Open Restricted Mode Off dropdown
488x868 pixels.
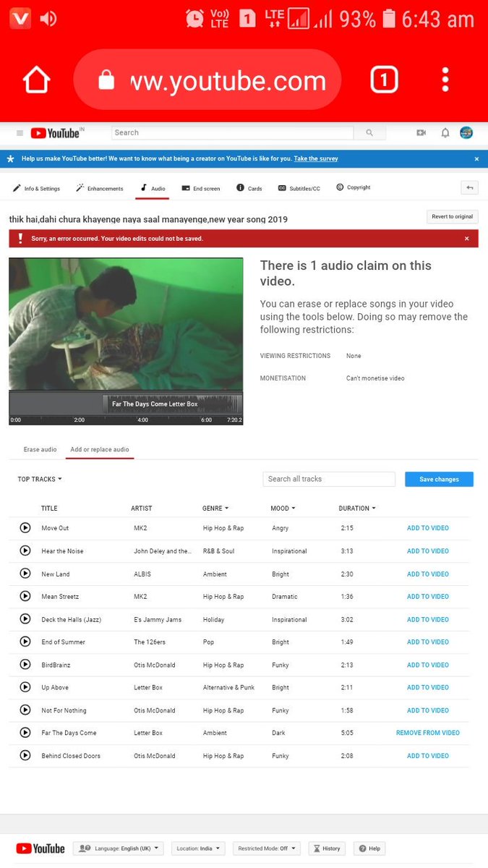tap(267, 848)
